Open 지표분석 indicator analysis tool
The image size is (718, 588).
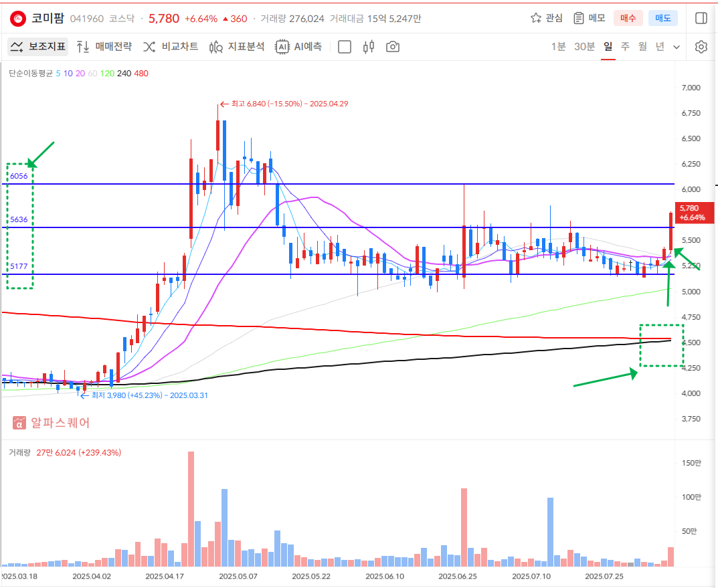tap(237, 47)
